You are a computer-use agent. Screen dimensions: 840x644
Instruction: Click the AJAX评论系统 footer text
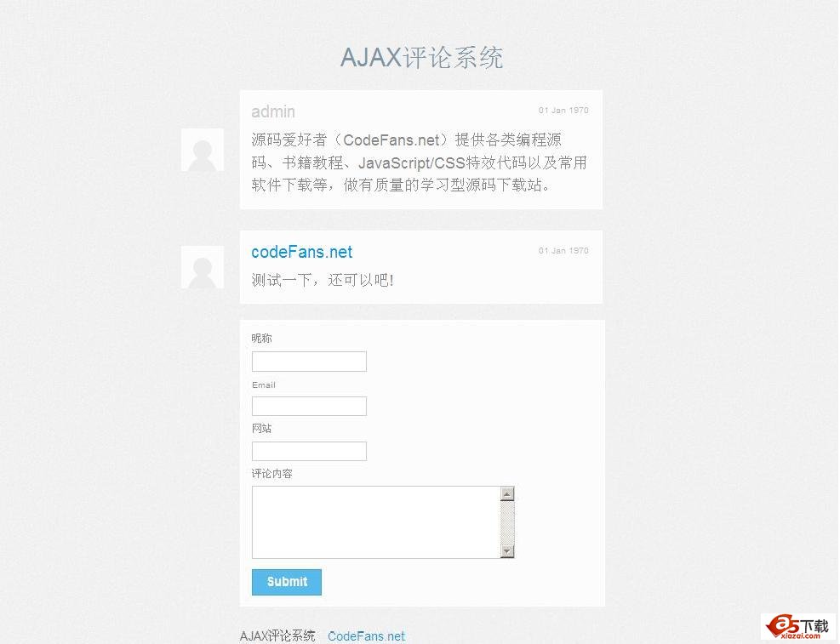(x=277, y=636)
